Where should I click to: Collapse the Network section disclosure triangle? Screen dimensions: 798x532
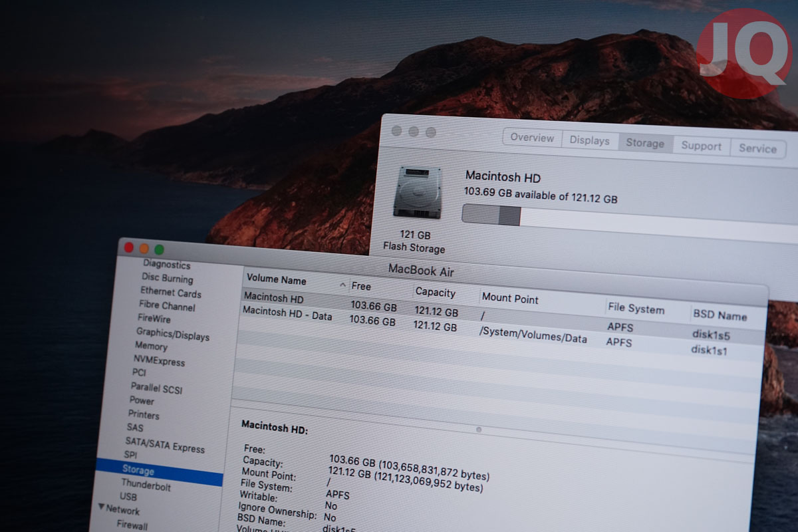click(x=101, y=507)
